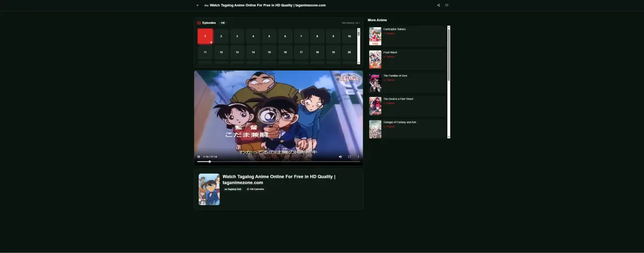Select episode 15

(269, 52)
